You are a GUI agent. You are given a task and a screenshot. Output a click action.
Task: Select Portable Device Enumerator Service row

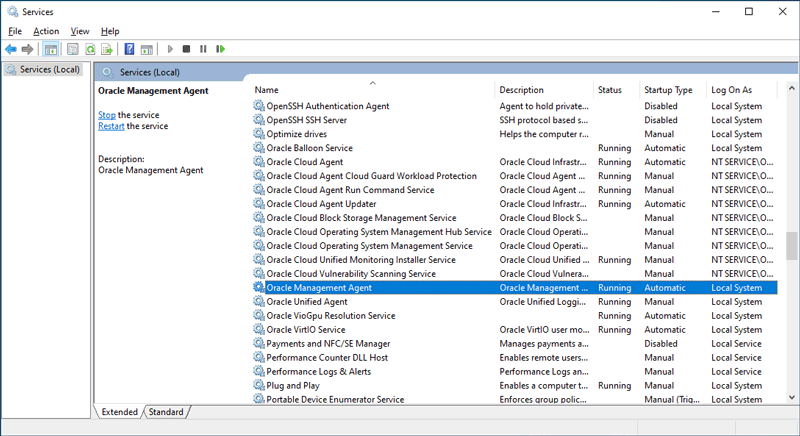515,399
